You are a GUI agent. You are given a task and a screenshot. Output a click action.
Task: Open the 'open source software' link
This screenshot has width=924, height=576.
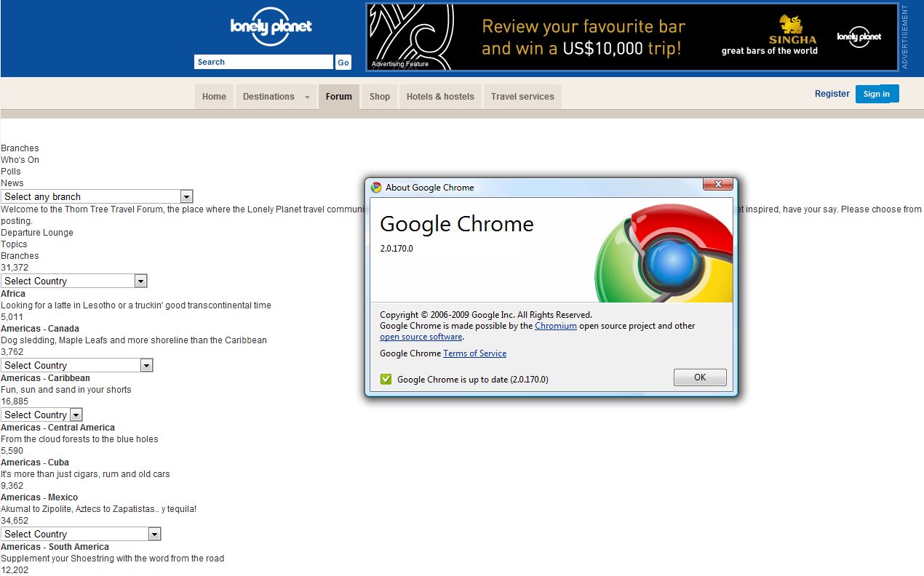click(x=421, y=337)
